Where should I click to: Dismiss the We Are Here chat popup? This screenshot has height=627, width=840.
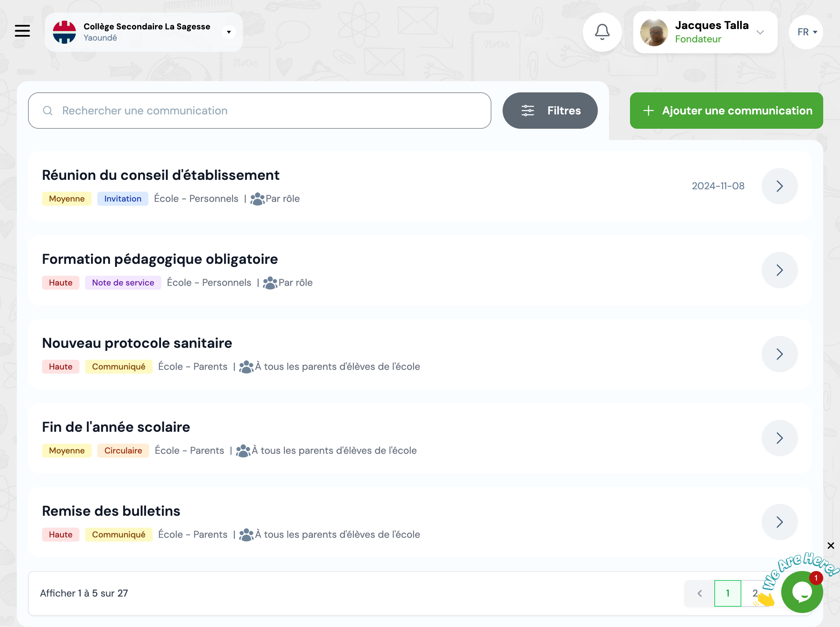(831, 545)
